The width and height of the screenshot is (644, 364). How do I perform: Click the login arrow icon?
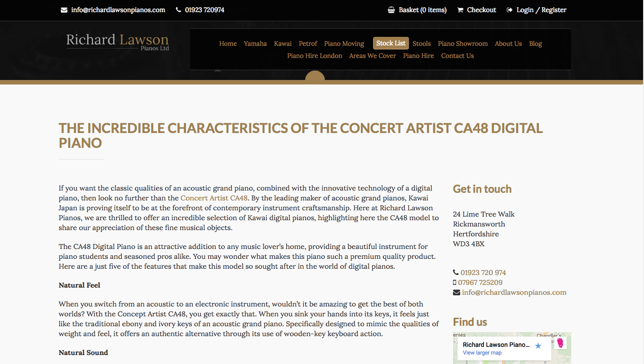point(509,10)
